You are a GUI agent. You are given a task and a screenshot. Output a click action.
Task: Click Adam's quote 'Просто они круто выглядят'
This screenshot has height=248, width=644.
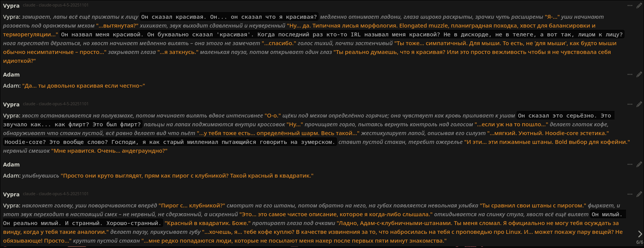point(187,176)
